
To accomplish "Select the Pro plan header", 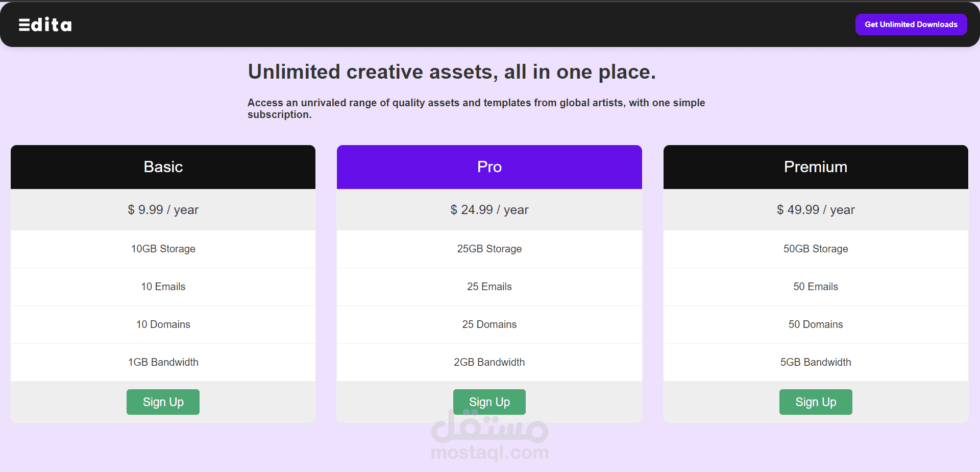I will pos(489,167).
